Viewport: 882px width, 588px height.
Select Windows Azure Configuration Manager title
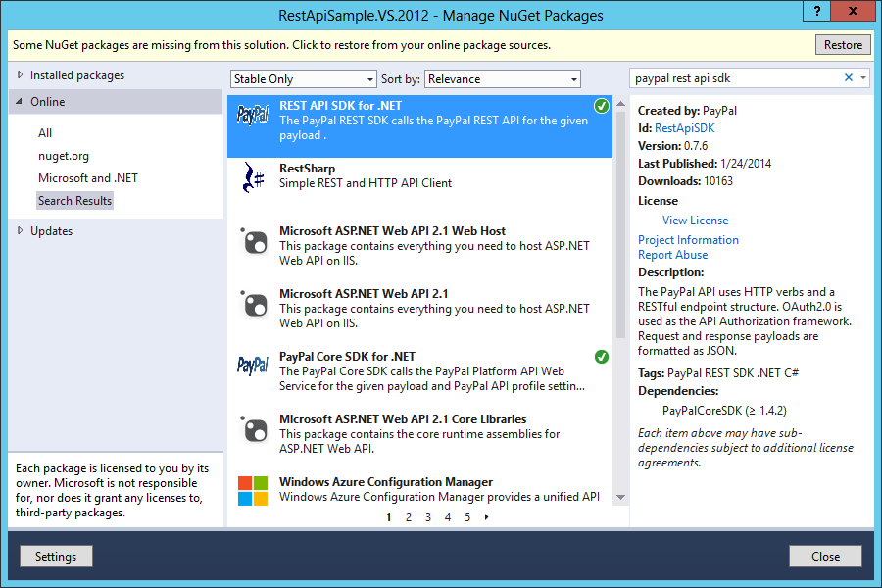click(x=386, y=482)
